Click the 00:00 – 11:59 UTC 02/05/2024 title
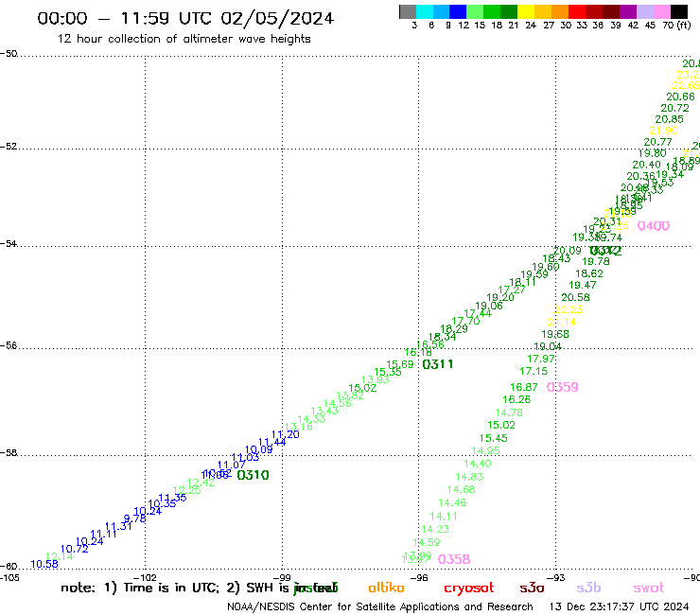Viewport: 700px width, 615px height. 185,18
